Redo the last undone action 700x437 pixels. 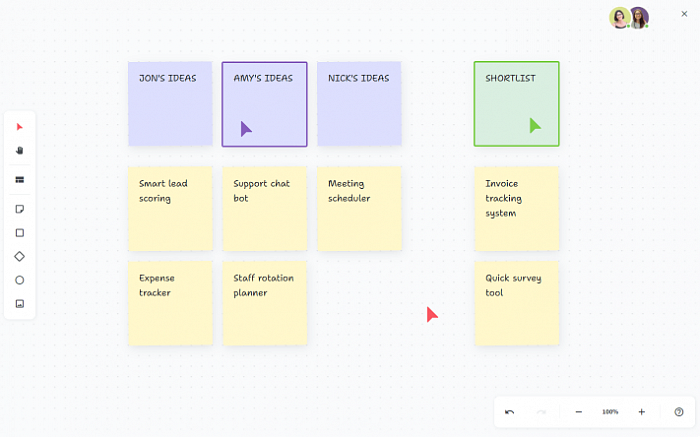pyautogui.click(x=541, y=412)
